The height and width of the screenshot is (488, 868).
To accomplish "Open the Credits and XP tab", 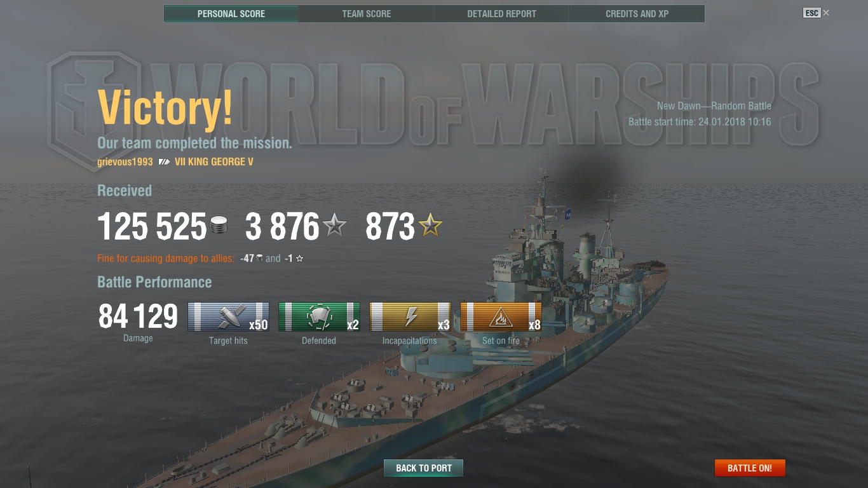I will pos(637,13).
